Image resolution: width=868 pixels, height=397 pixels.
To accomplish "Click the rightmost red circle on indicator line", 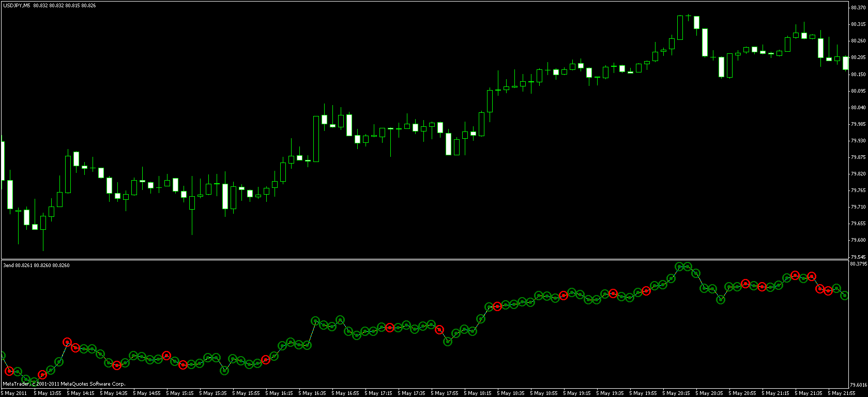I will click(x=828, y=291).
